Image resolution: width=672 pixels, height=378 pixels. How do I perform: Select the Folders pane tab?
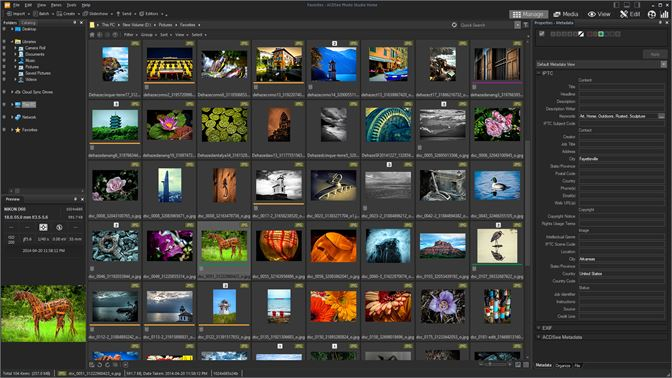pos(10,23)
